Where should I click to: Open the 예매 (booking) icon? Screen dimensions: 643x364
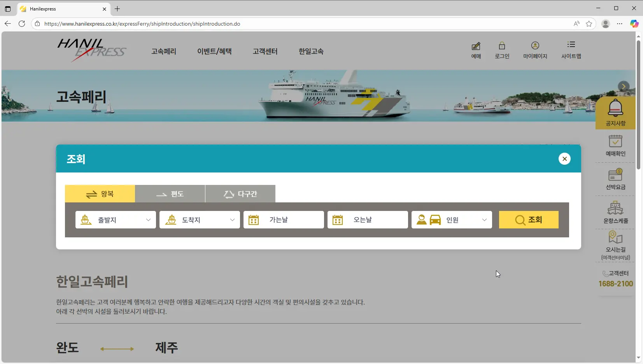coord(476,50)
